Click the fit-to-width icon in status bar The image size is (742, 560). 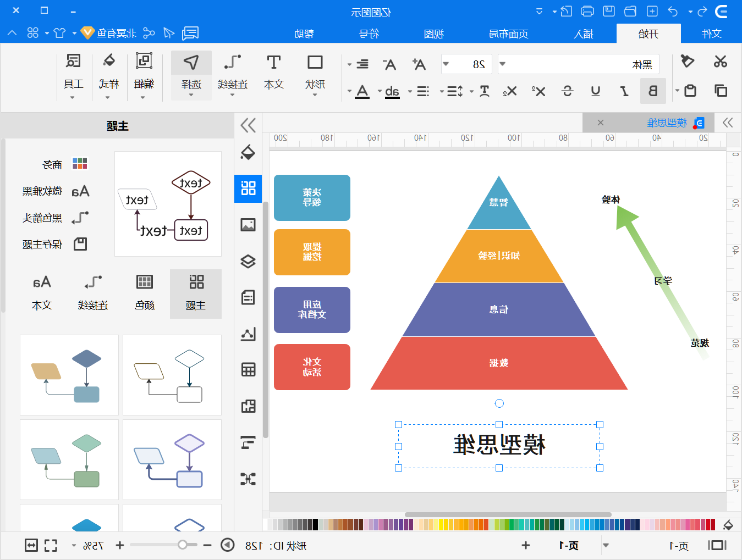pyautogui.click(x=32, y=545)
